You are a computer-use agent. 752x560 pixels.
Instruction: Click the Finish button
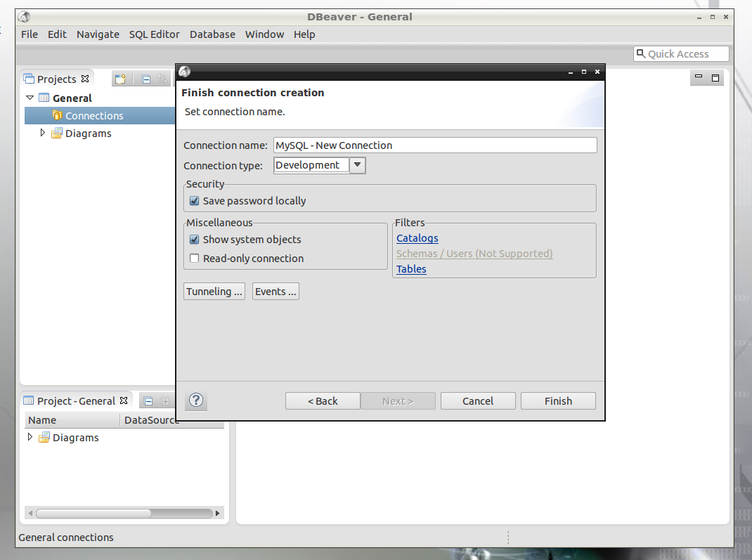click(x=558, y=401)
